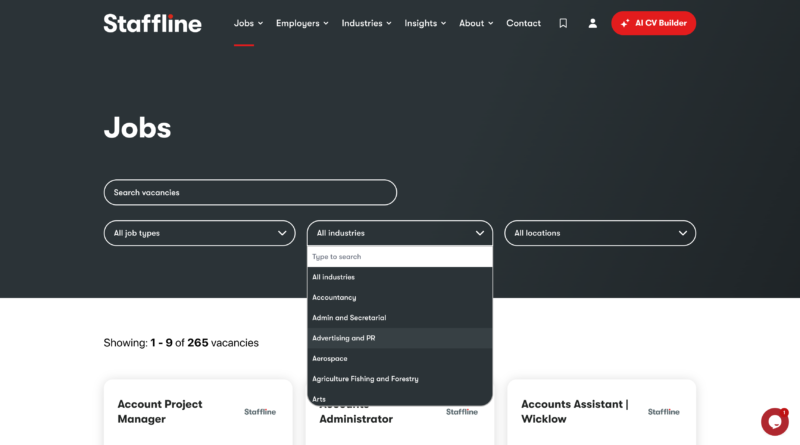800x445 pixels.
Task: Open the Insights menu
Action: (425, 23)
